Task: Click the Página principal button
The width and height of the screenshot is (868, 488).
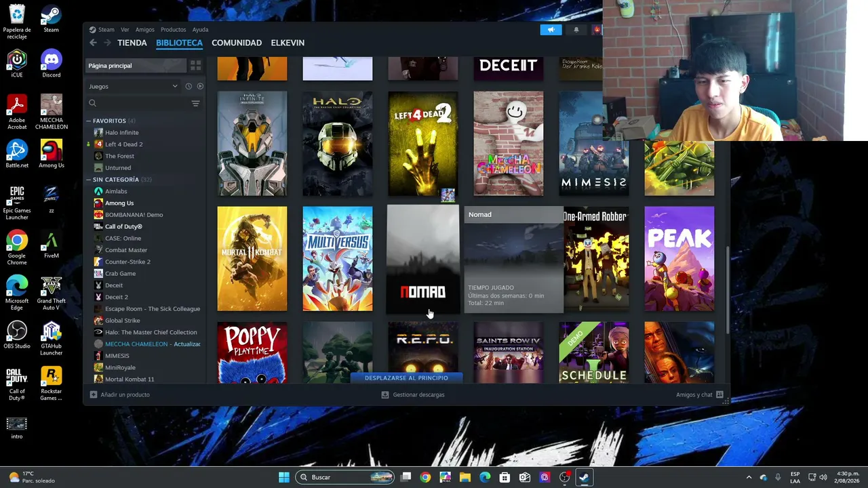Action: click(x=136, y=66)
